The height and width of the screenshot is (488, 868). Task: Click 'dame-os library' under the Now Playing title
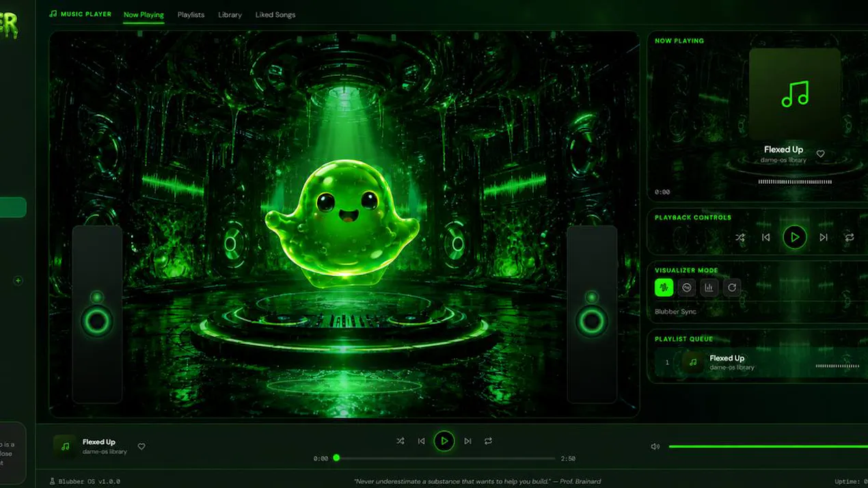pos(783,160)
